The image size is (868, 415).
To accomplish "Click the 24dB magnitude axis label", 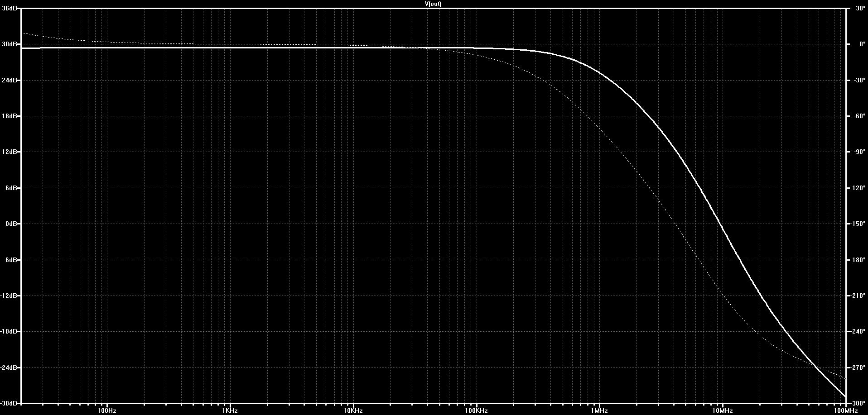I will pos(9,80).
